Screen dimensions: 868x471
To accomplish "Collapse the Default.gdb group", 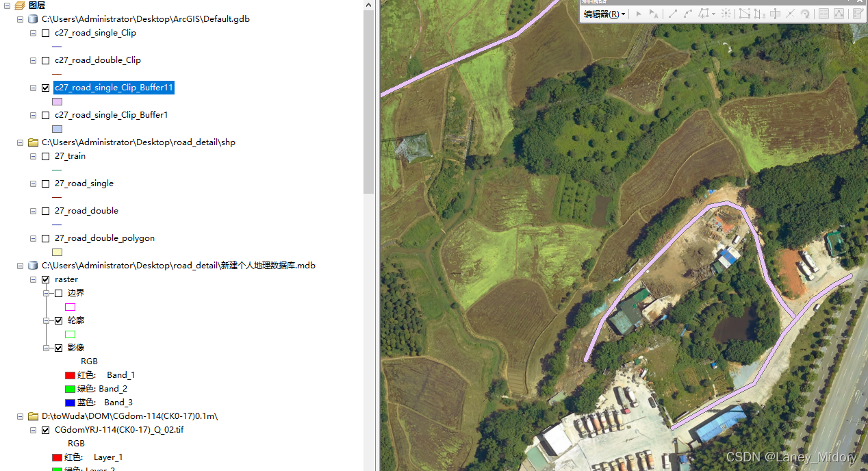I will click(20, 19).
